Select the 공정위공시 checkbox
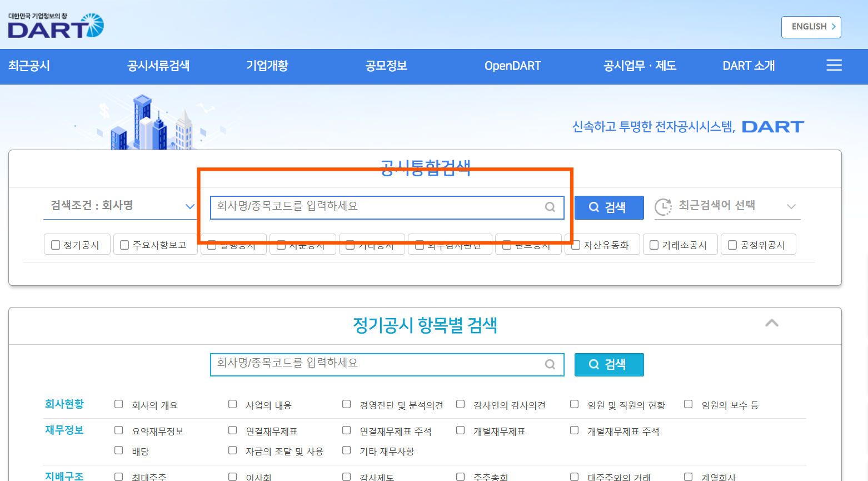 coord(732,245)
